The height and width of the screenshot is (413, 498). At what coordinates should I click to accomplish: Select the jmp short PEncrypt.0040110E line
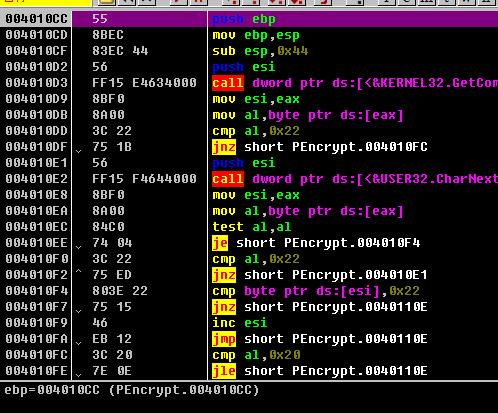pyautogui.click(x=319, y=339)
